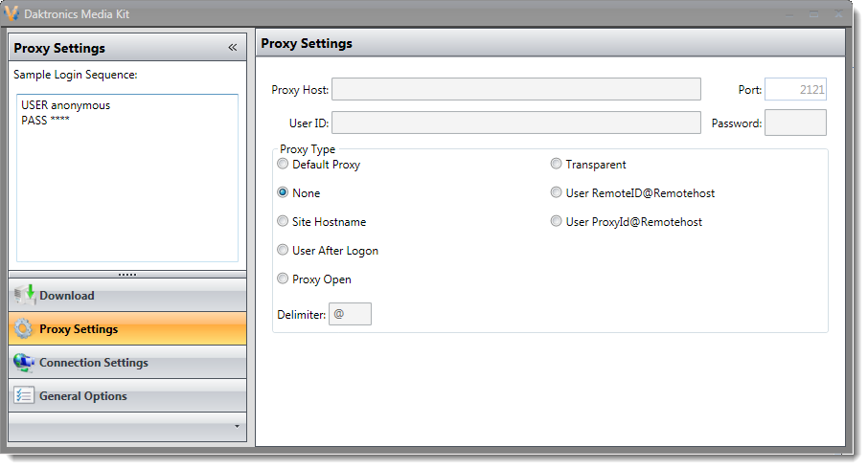Click the Proxy Host input field
The height and width of the screenshot is (469, 868).
coord(515,90)
